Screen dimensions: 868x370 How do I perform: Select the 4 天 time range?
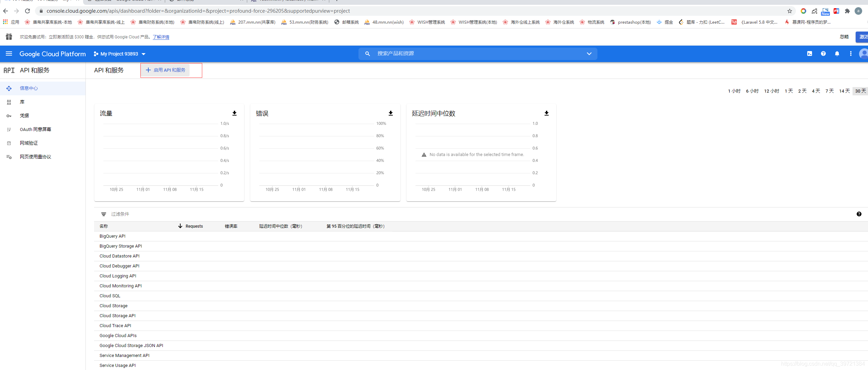[816, 91]
